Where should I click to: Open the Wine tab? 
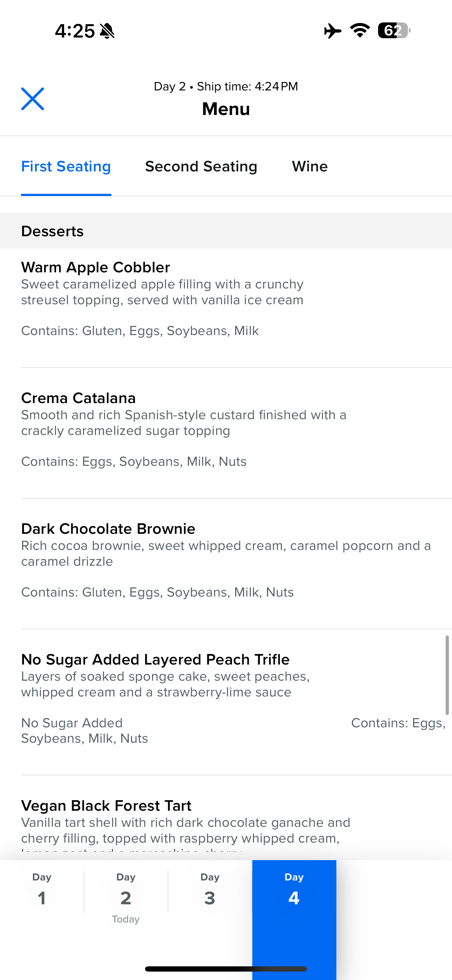point(310,166)
